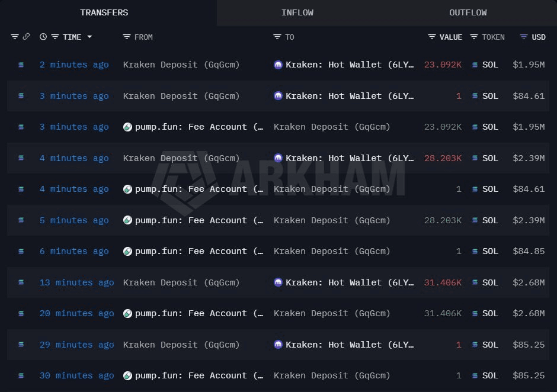Viewport: 557px width, 392px height.
Task: Click the TIME column header label
Action: click(x=72, y=37)
